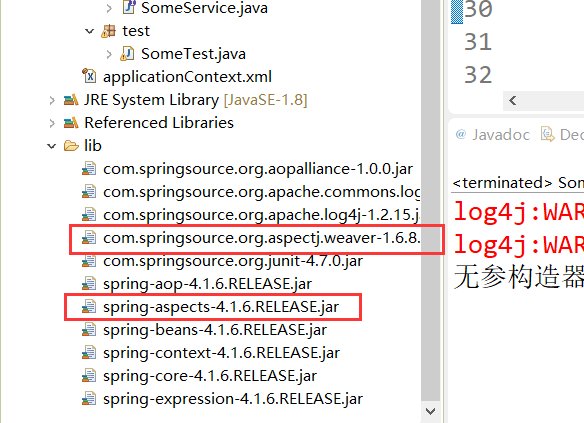
Task: Click the spring-core-4.1.6 jar icon
Action: point(89,376)
